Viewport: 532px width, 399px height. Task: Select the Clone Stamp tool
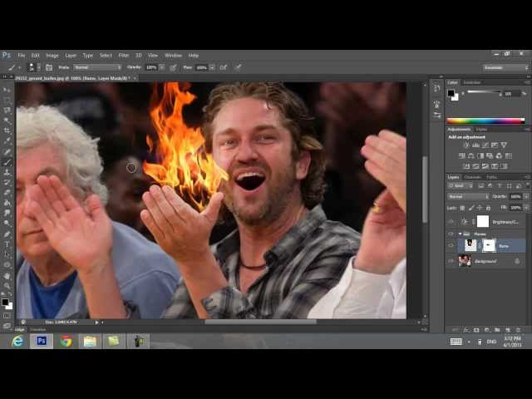coord(7,172)
